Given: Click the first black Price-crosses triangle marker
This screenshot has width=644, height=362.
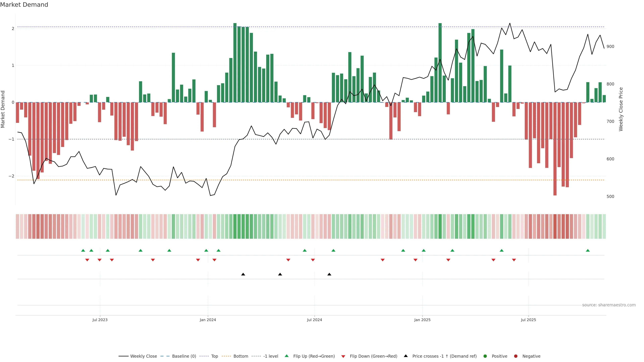Looking at the screenshot, I should coord(243,274).
